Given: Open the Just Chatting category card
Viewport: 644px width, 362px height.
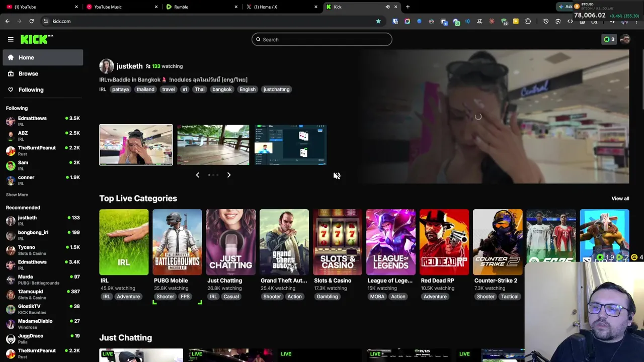Looking at the screenshot, I should (230, 242).
